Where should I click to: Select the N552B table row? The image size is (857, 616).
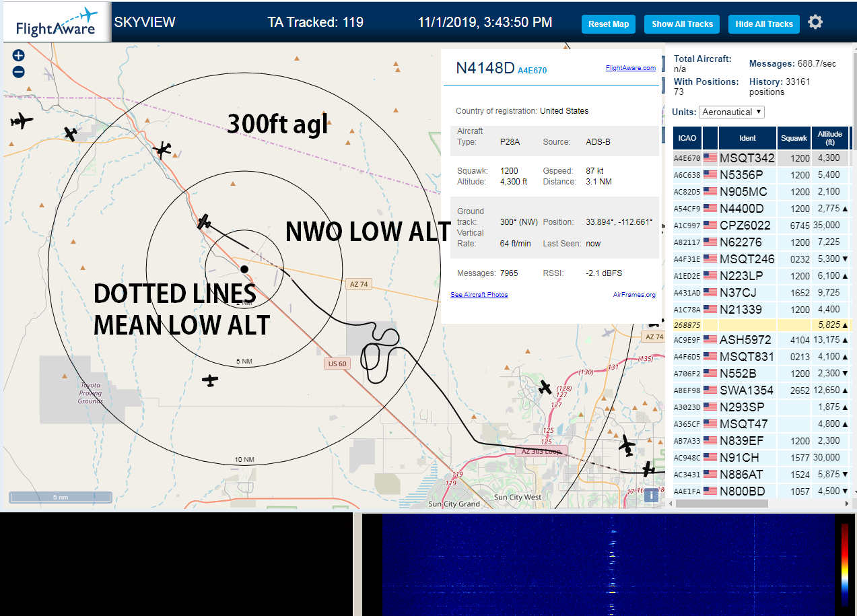click(761, 374)
